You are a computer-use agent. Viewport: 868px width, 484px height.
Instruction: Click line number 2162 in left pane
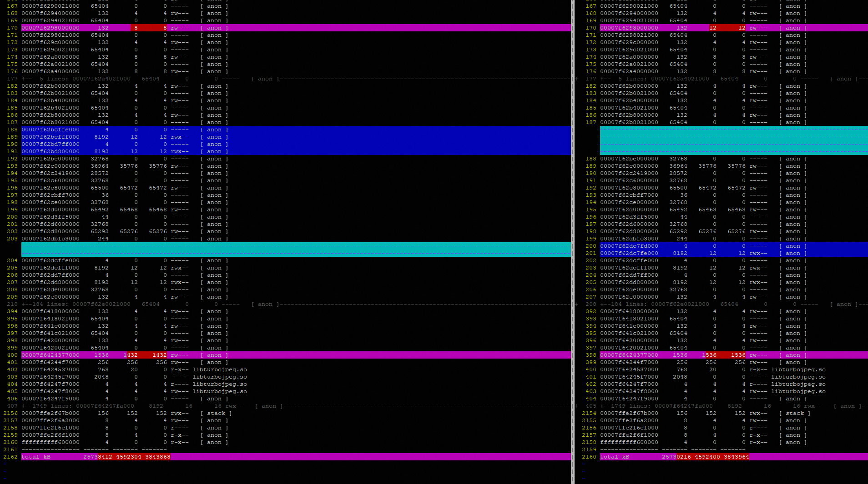tap(10, 457)
